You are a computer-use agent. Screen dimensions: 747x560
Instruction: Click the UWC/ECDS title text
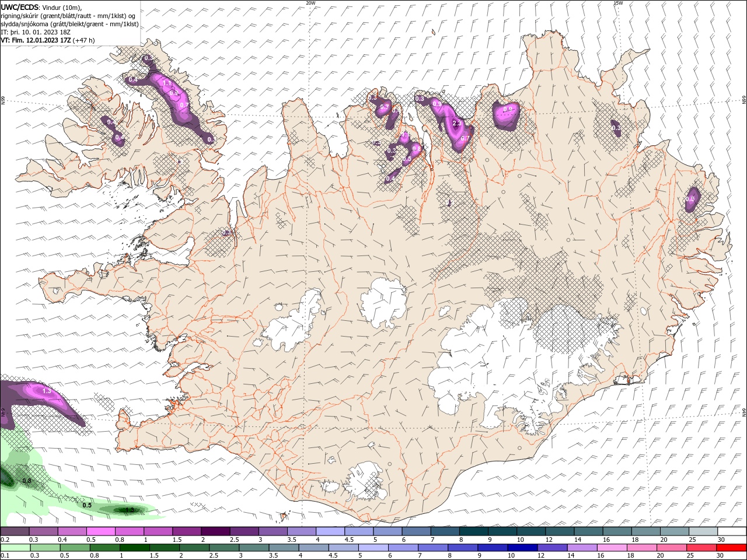tap(20, 7)
